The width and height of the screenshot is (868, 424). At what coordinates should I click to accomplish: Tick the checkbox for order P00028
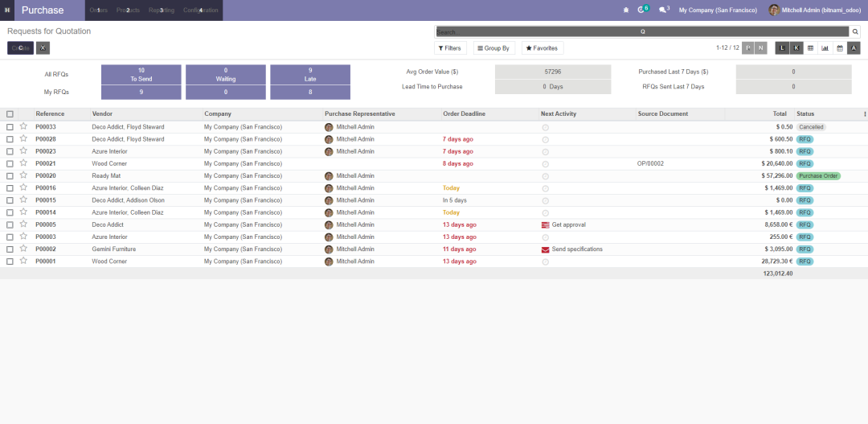point(10,139)
